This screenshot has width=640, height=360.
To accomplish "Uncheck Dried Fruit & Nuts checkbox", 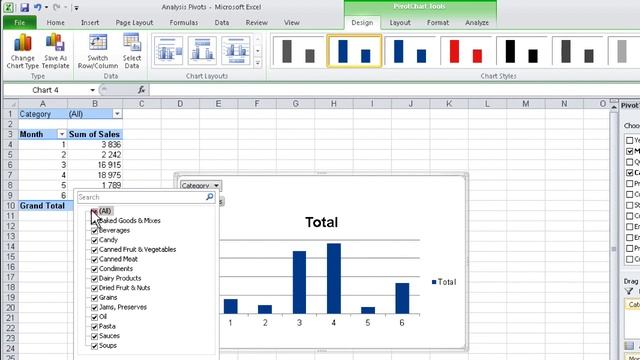I will pos(94,288).
